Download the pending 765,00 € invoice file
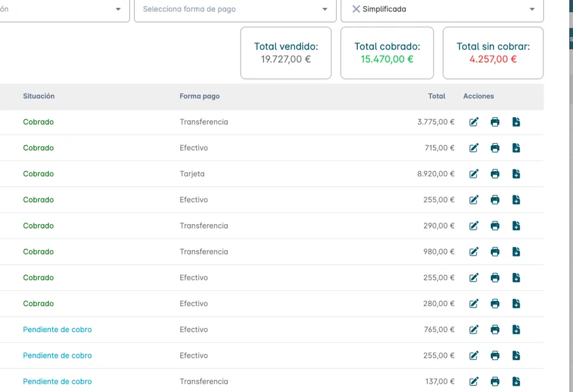Viewport: 573px width, 392px height. click(x=516, y=330)
